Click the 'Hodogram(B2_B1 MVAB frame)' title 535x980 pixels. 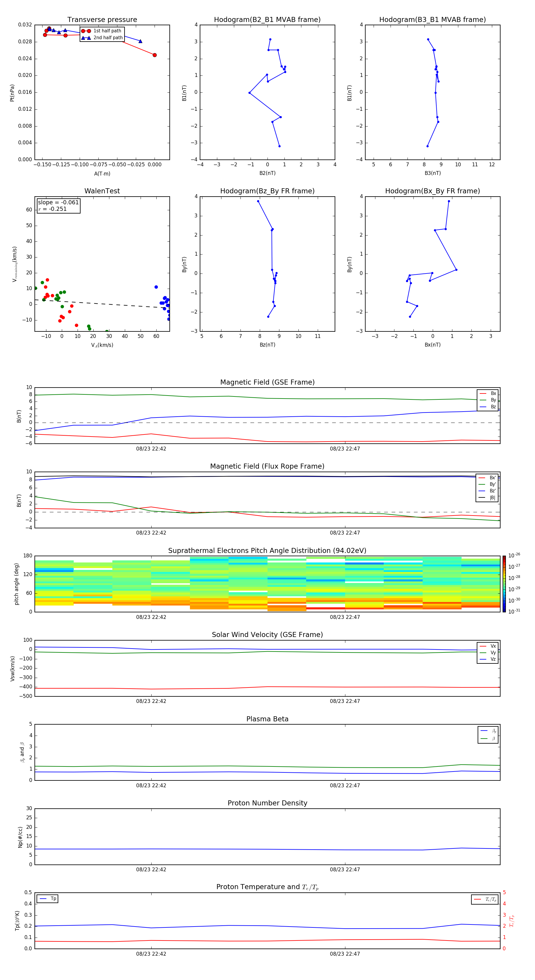point(267,20)
